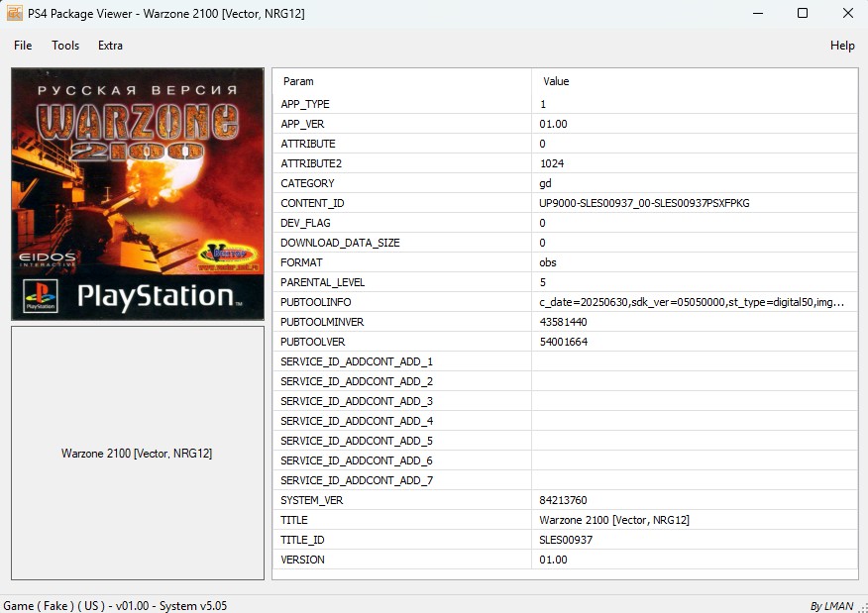The image size is (868, 613).
Task: Select the SERVICE_ID_ADDCONT_ADD_4 row
Action: tap(565, 422)
